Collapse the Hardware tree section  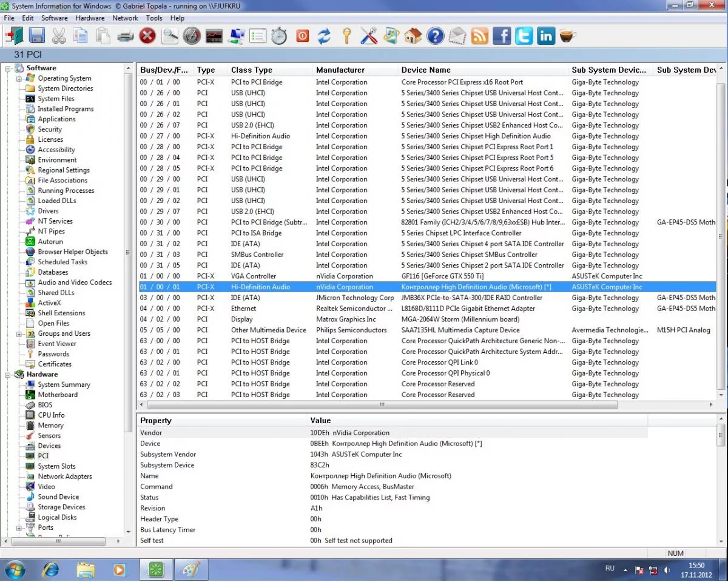coord(8,374)
